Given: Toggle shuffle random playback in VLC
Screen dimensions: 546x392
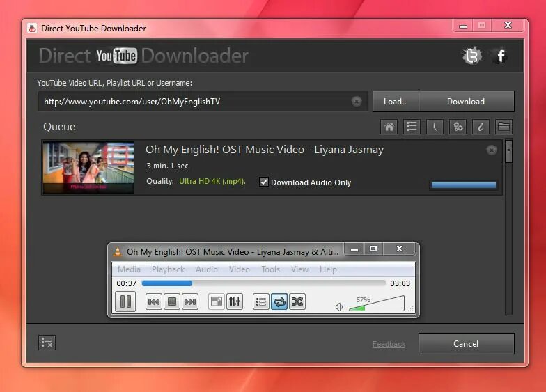Looking at the screenshot, I should coord(297,301).
